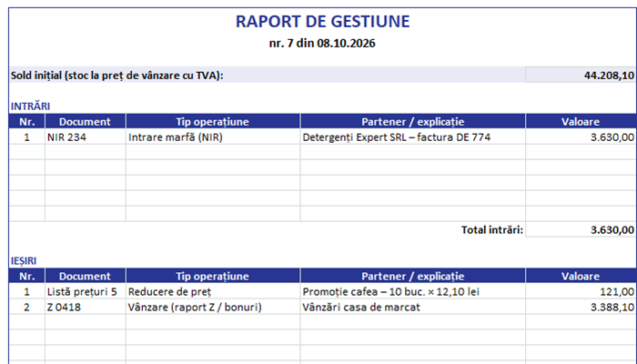Select the 3.388,10 value cell
Image resolution: width=637 pixels, height=364 pixels.
[581, 307]
